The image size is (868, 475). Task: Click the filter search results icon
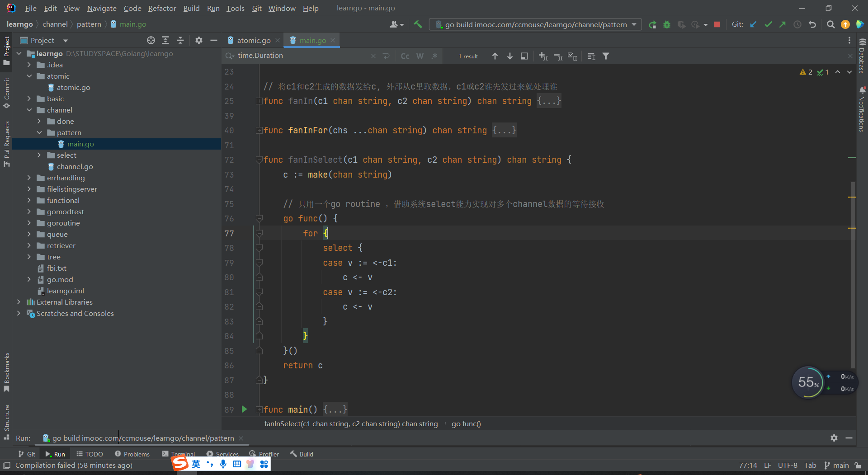606,56
